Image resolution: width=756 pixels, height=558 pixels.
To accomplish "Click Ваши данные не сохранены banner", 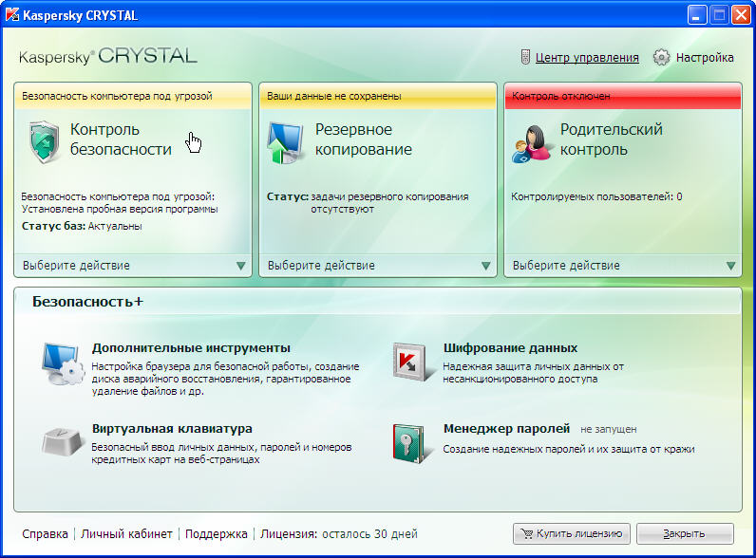I will [x=378, y=96].
